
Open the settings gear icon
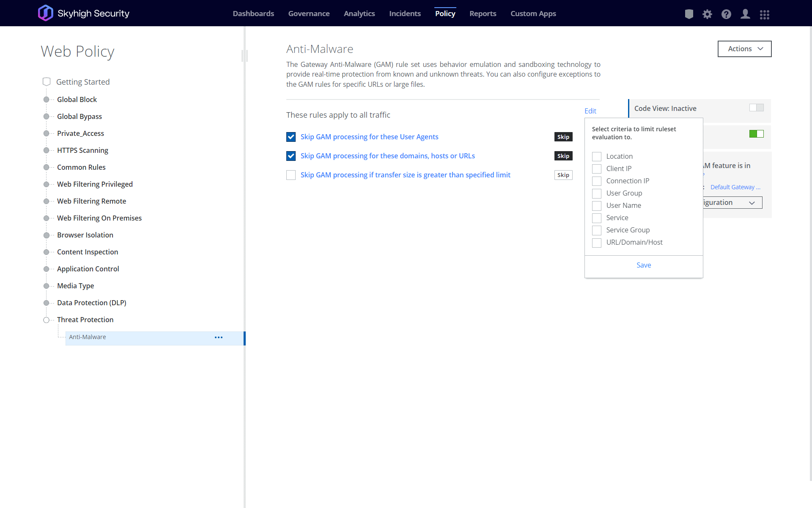(707, 14)
